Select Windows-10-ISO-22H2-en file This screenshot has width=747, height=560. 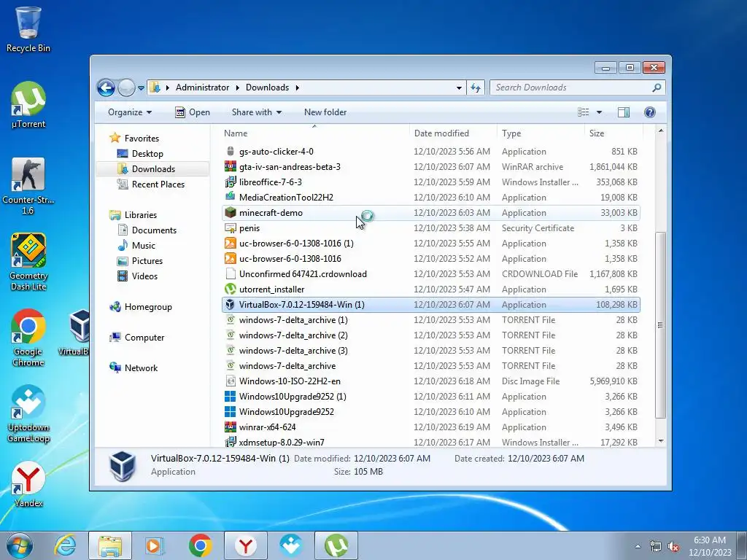pos(430,381)
